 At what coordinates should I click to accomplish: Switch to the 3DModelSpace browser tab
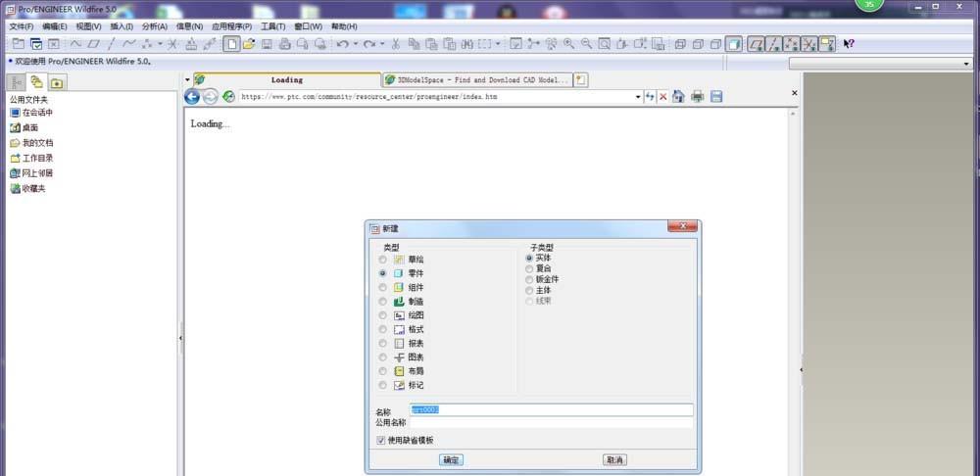[477, 80]
